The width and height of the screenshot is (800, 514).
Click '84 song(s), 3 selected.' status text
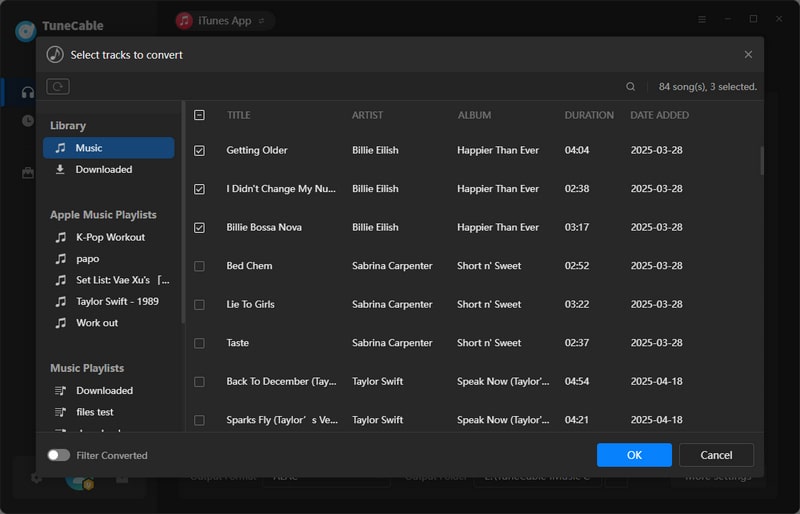tap(708, 87)
